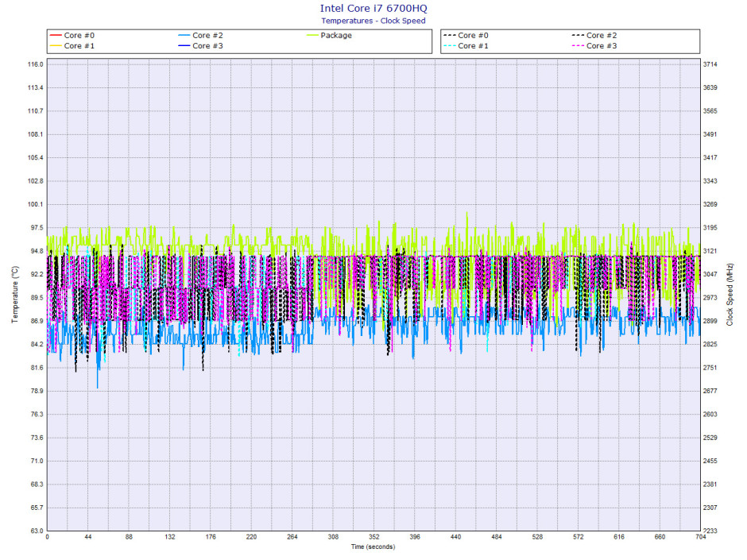This screenshot has width=747, height=560.
Task: Click the 63.0 tick on the temperature axis
Action: (37, 531)
